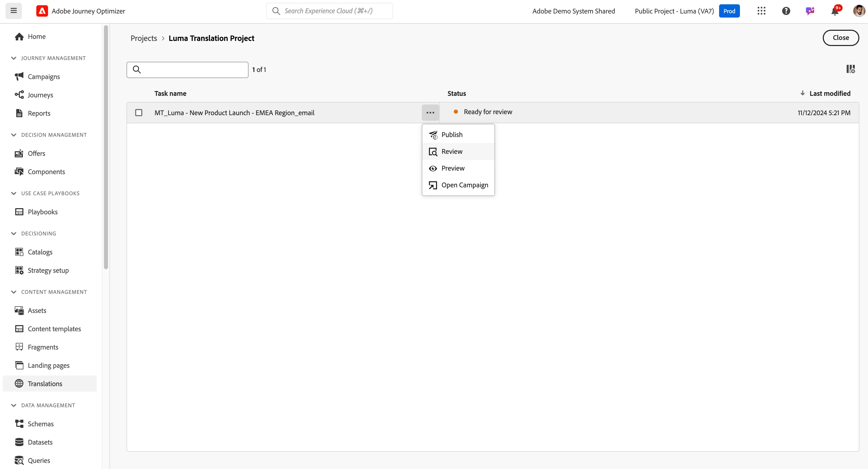Collapse the Journey Management section
Image resolution: width=868 pixels, height=469 pixels.
[x=14, y=58]
